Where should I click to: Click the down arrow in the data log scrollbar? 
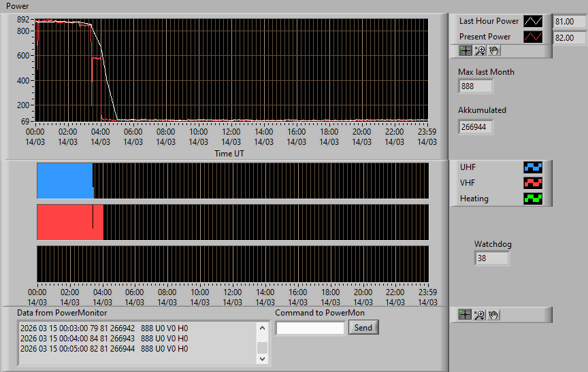click(262, 359)
